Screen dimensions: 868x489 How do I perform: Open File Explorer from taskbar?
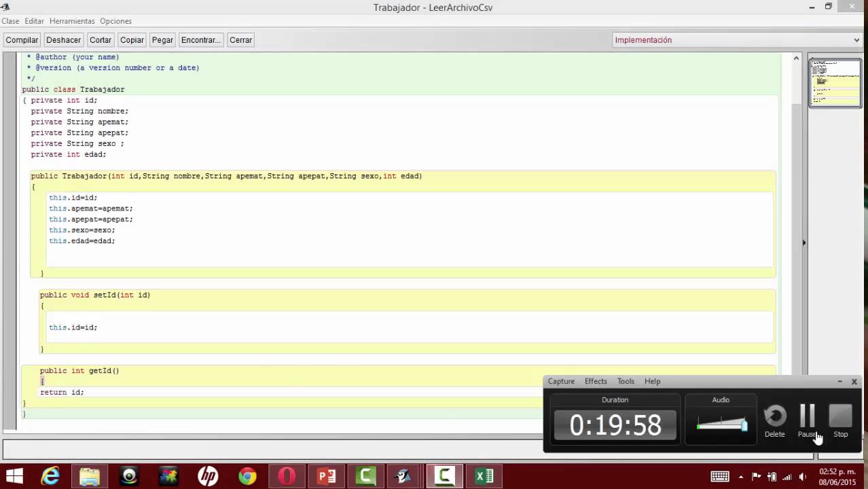[90, 476]
